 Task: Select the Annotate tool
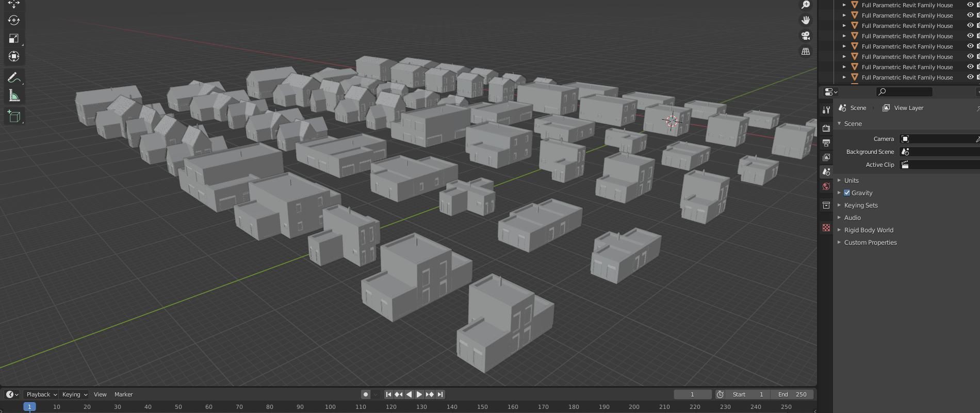[x=14, y=78]
